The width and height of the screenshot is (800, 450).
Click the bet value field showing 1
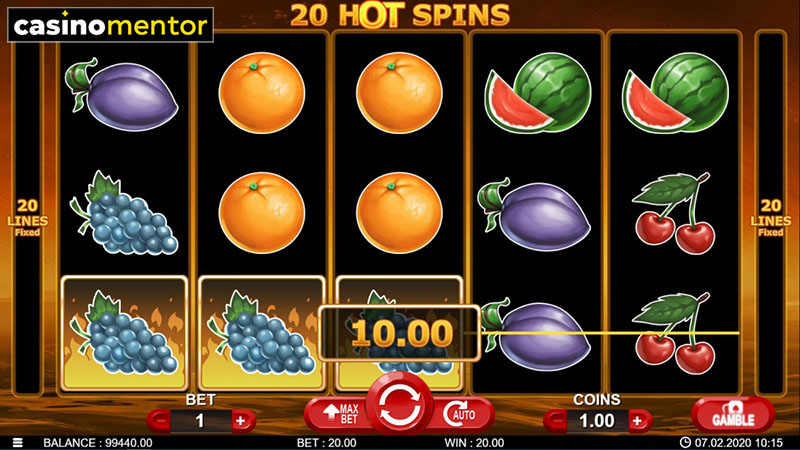tap(200, 421)
